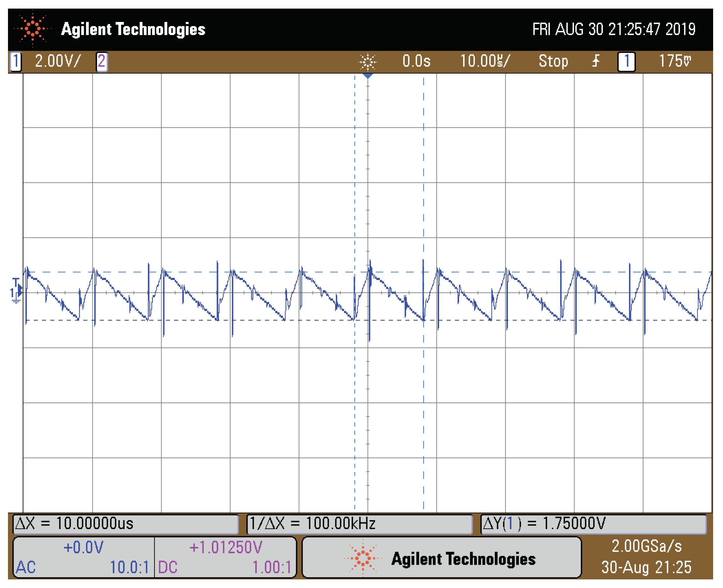Click the 10.0:1 probe ratio value

[x=129, y=567]
